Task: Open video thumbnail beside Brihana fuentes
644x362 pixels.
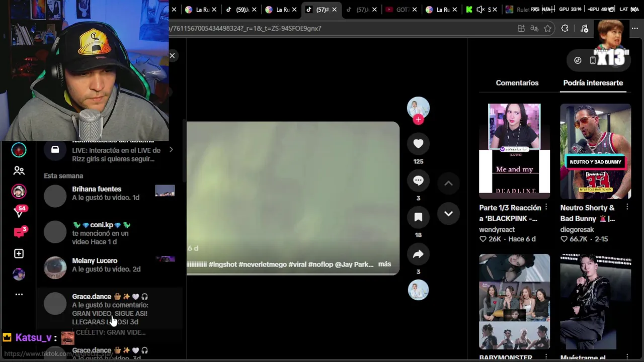Action: coord(165,191)
